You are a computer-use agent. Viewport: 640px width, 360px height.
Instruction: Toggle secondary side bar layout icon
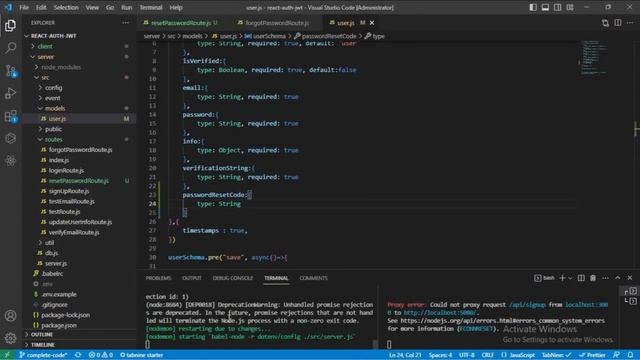[x=558, y=7]
